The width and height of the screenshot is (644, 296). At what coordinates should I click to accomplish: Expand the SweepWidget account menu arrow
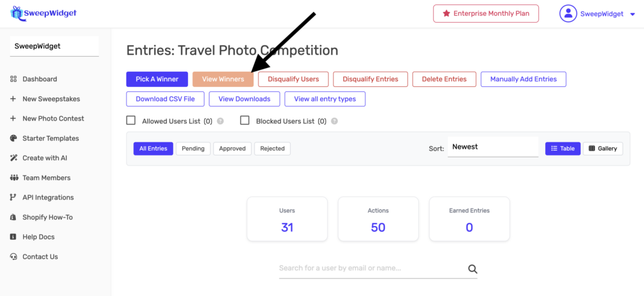click(x=632, y=14)
